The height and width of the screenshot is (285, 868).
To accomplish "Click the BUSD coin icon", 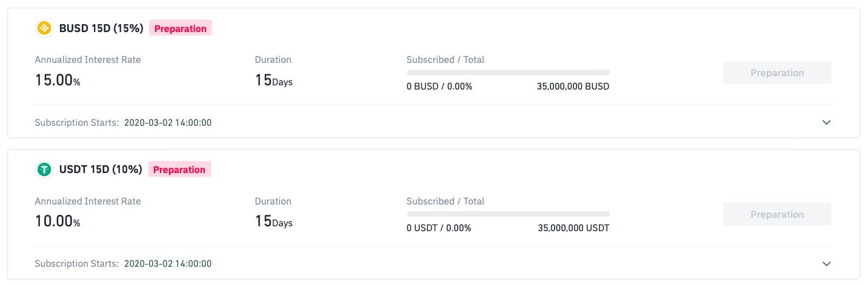I will tap(44, 28).
